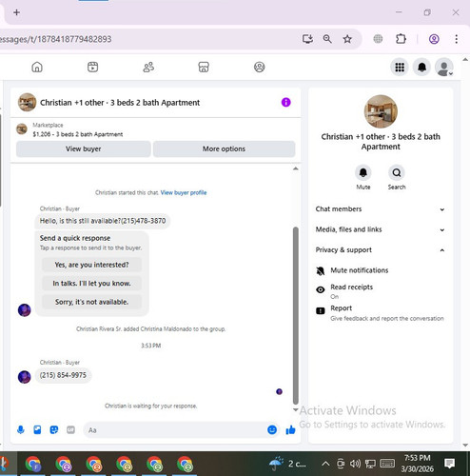The height and width of the screenshot is (476, 470).
Task: Expand Chat members section
Action: tap(381, 209)
